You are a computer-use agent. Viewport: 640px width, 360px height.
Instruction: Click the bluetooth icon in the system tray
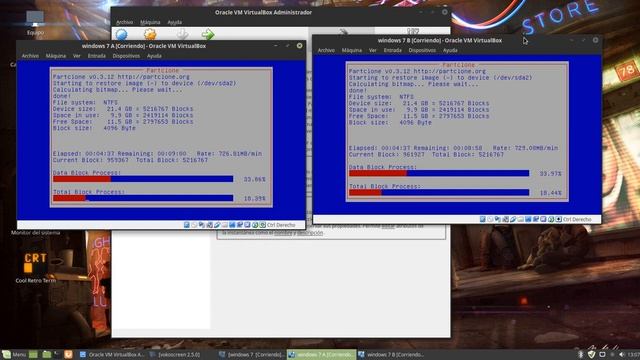(581, 355)
